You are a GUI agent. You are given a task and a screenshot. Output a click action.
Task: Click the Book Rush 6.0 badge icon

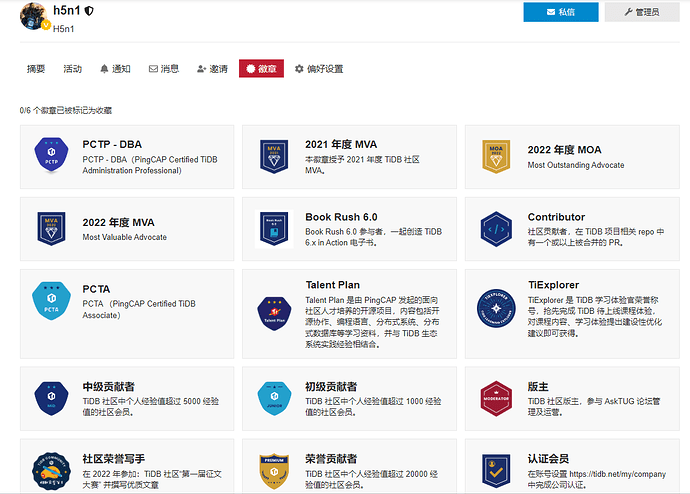coord(274,229)
